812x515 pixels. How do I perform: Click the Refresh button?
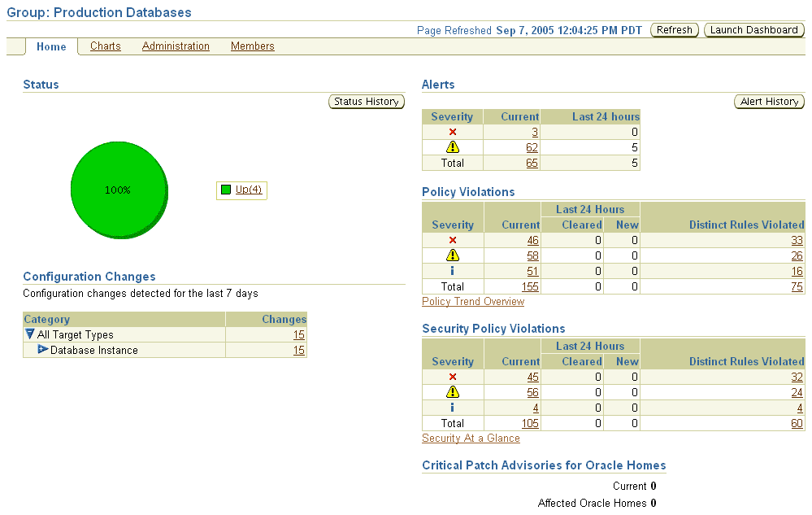coord(674,29)
